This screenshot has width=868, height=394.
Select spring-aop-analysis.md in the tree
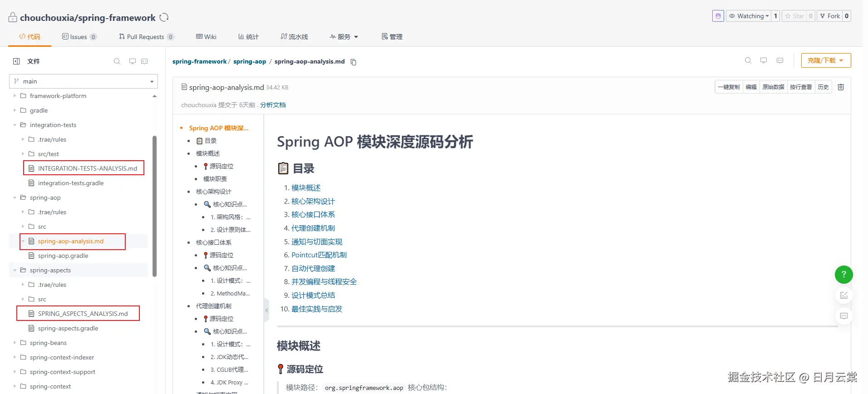point(70,241)
